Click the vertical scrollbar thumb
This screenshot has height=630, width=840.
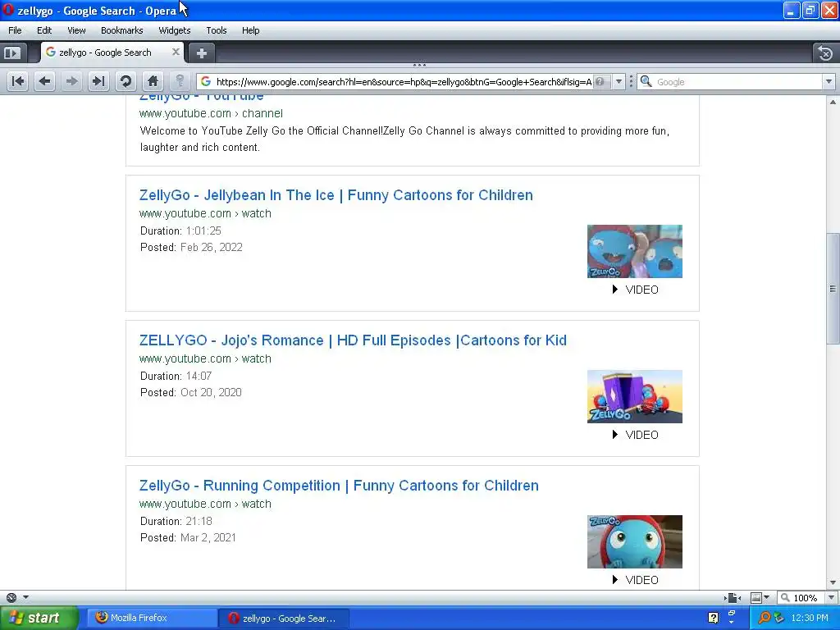[x=833, y=289]
